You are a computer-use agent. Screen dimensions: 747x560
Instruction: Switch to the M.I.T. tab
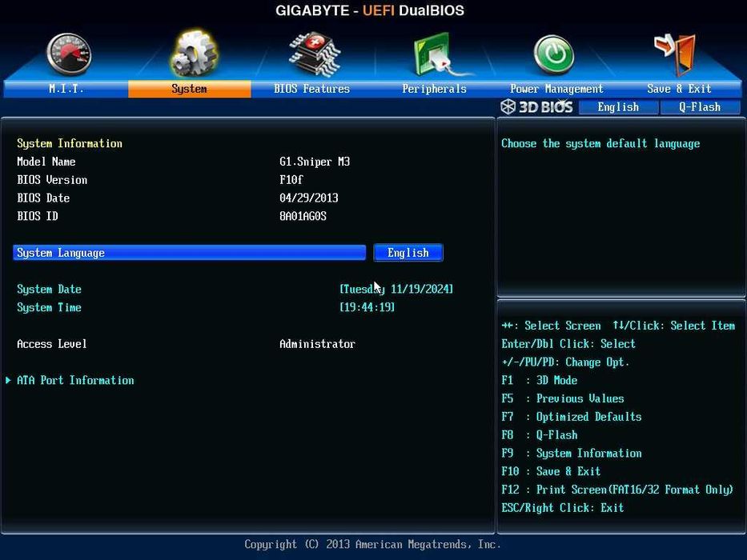tap(66, 89)
